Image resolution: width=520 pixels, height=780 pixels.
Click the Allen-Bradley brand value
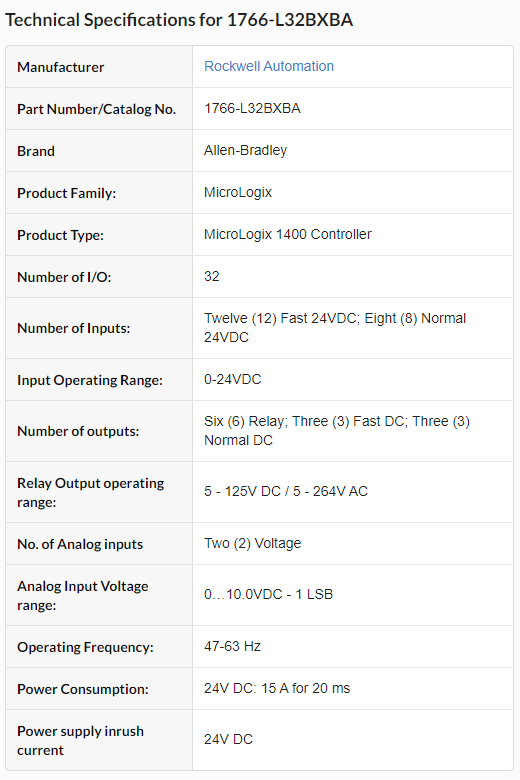pos(245,150)
